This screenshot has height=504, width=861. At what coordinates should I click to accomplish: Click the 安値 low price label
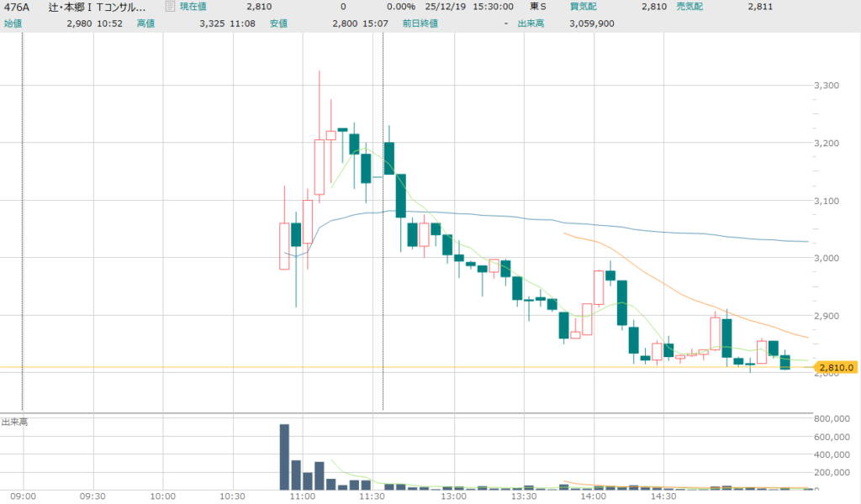point(279,23)
